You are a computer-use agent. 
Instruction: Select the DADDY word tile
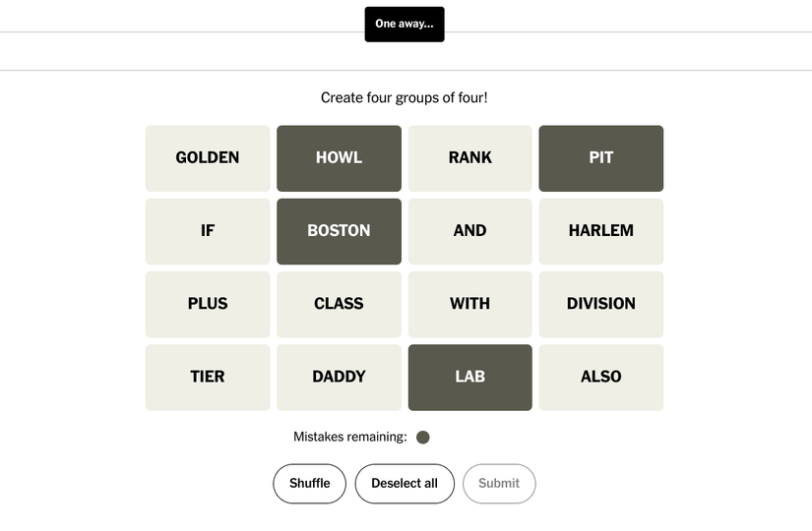click(339, 377)
